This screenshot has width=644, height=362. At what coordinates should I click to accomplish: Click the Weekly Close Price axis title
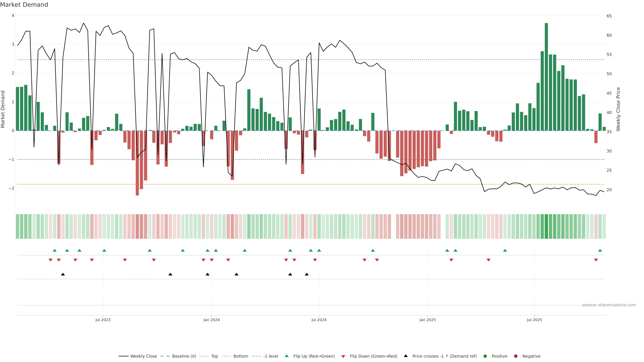coord(618,109)
